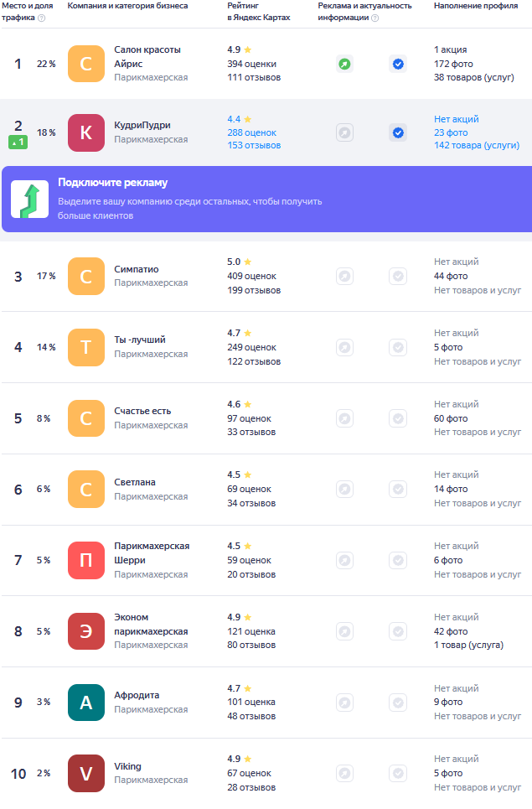Click the gray advertising icon for КудриПудри
The image size is (532, 809).
click(344, 132)
